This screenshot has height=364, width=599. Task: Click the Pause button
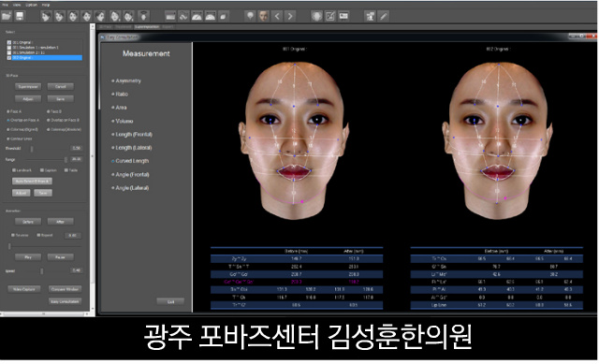pyautogui.click(x=60, y=257)
